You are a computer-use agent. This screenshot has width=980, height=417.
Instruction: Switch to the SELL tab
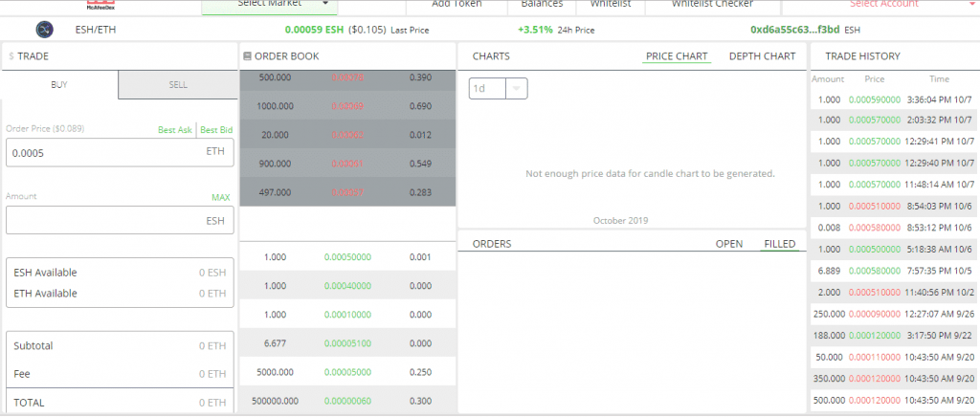[178, 84]
